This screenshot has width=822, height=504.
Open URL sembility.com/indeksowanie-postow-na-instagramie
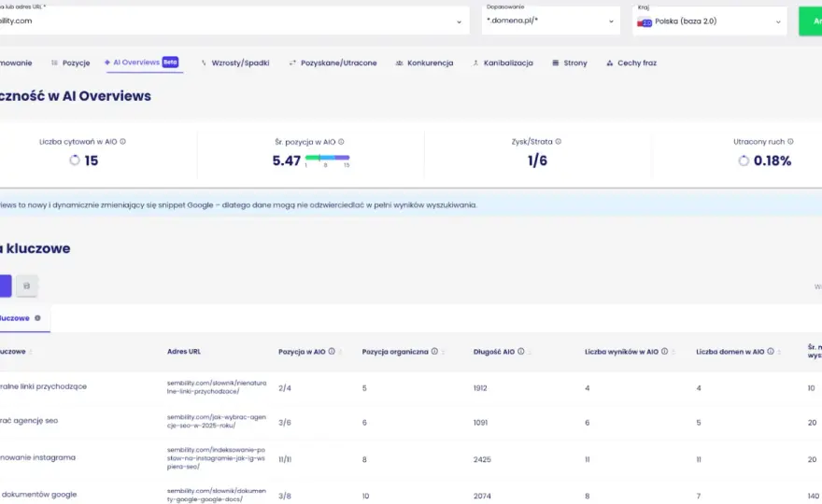217,458
